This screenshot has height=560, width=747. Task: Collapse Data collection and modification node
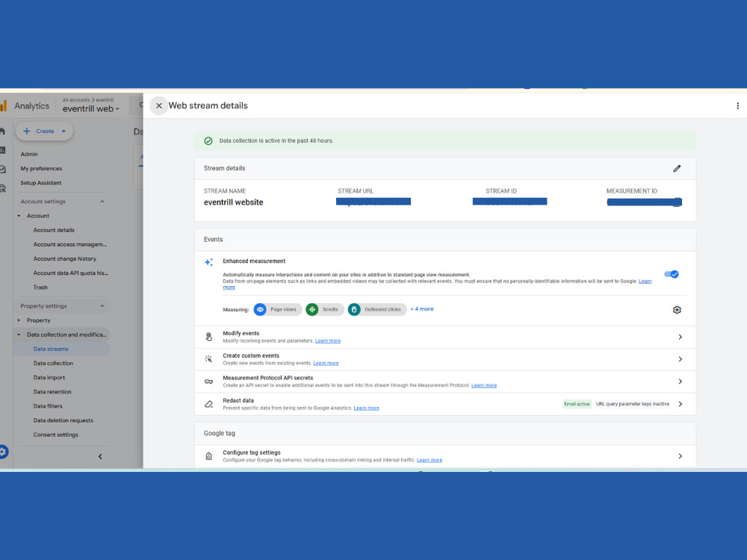19,335
